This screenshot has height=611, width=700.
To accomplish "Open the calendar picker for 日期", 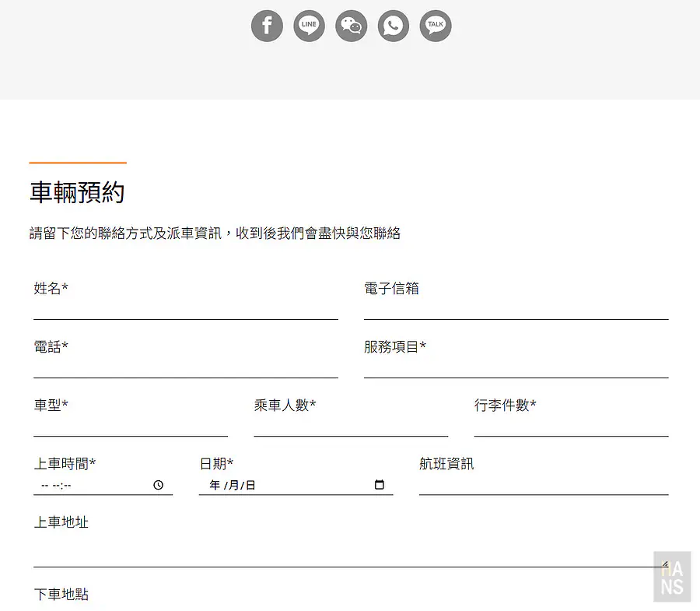I will (379, 484).
